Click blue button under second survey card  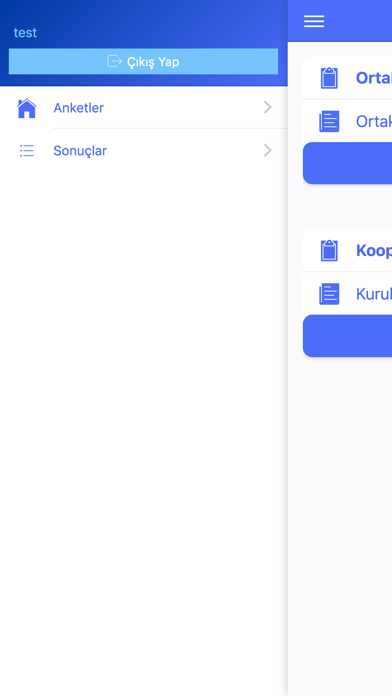(348, 336)
